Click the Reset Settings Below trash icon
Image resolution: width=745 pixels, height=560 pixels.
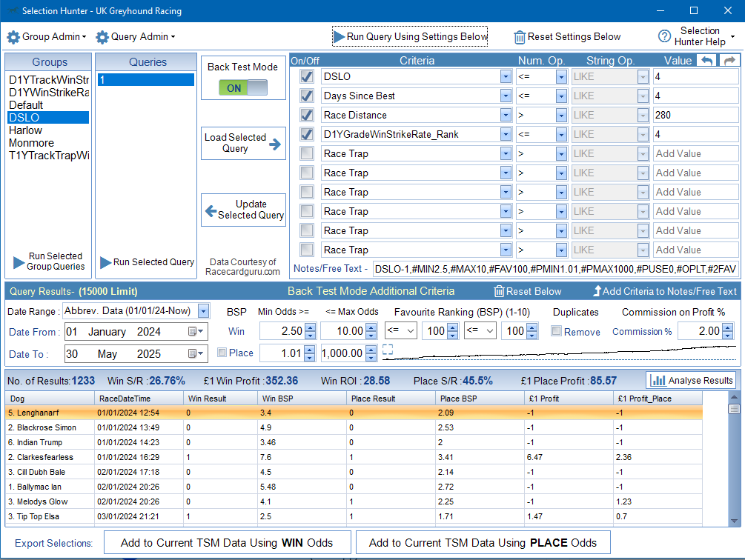point(520,37)
